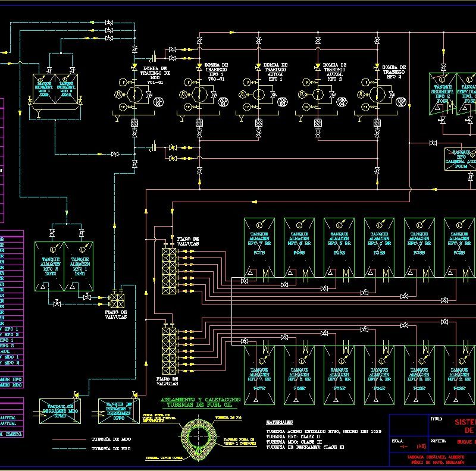Viewport: 476px width, 471px height.
Task: Click the TITULO field in the title block
Action: coord(436,419)
